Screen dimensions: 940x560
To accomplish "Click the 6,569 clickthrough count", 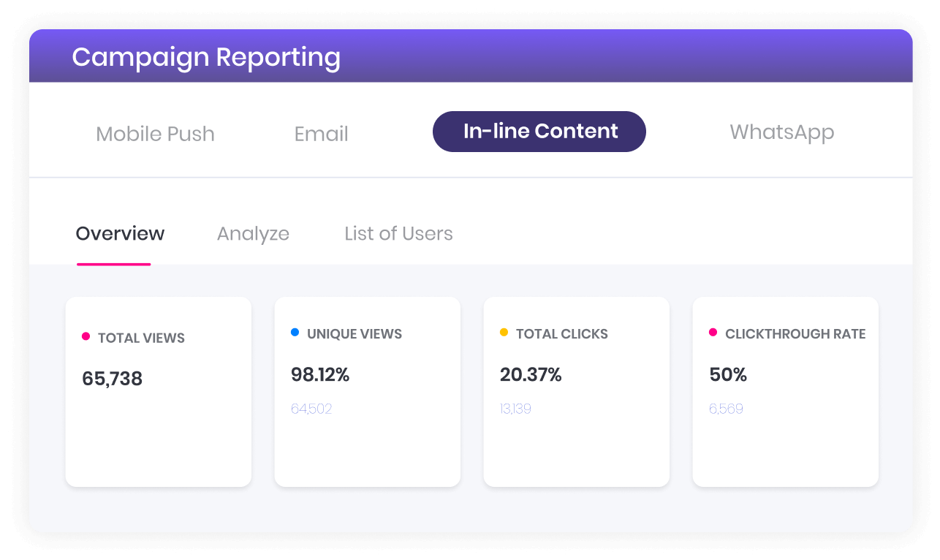I will click(726, 409).
